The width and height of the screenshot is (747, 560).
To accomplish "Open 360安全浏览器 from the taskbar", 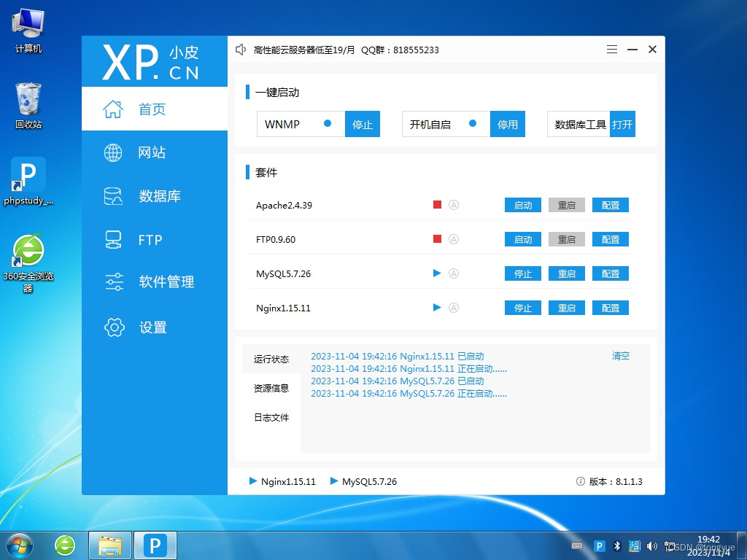I will [65, 545].
